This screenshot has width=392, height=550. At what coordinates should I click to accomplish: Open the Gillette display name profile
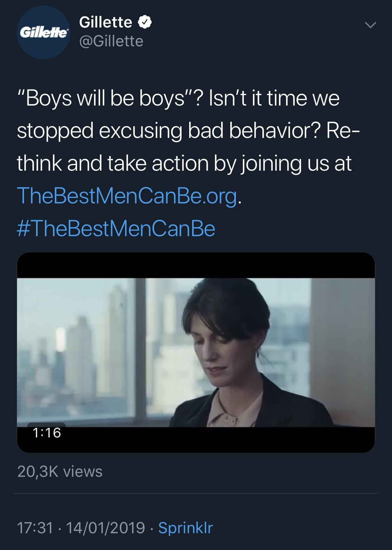106,23
